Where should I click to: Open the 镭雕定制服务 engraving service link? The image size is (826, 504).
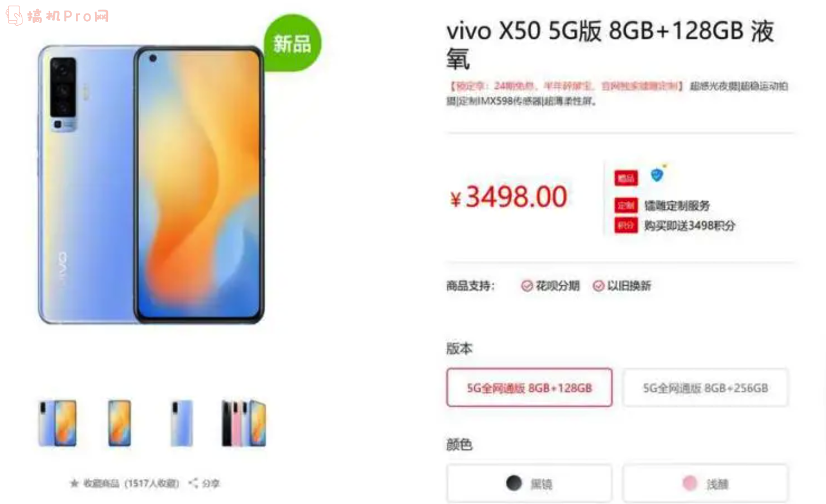click(x=677, y=205)
